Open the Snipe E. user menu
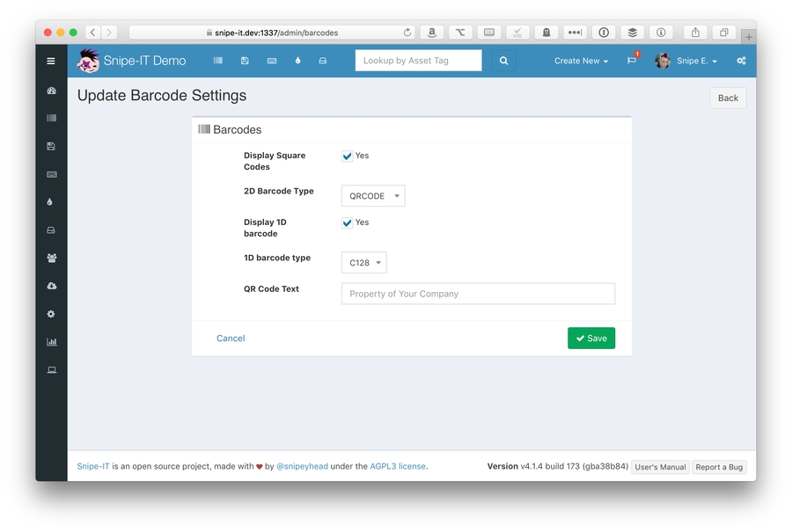Viewport: 792px width, 532px height. point(686,61)
